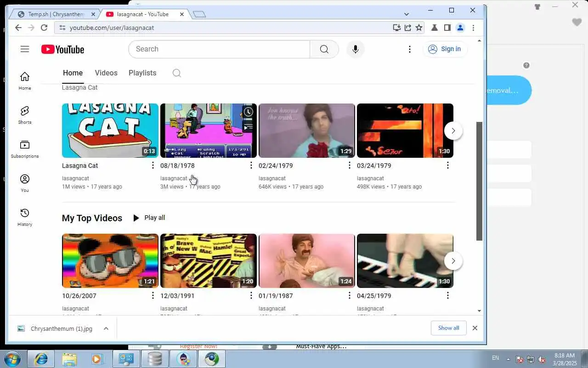Share this page from address bar
This screenshot has width=588, height=368.
[x=408, y=28]
